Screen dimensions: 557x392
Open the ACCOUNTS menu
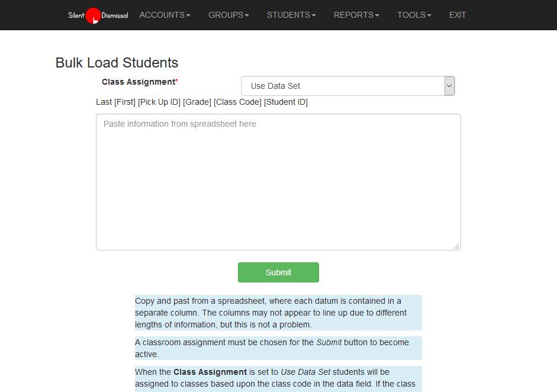pyautogui.click(x=165, y=15)
